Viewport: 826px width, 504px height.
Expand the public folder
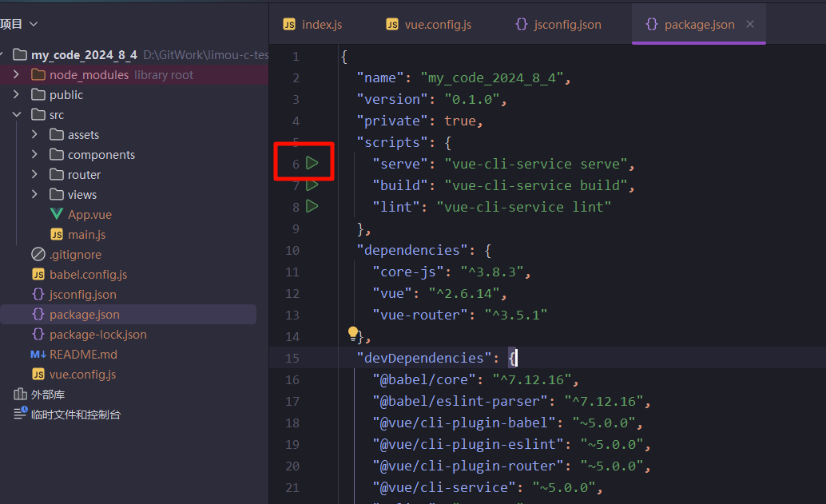point(16,94)
